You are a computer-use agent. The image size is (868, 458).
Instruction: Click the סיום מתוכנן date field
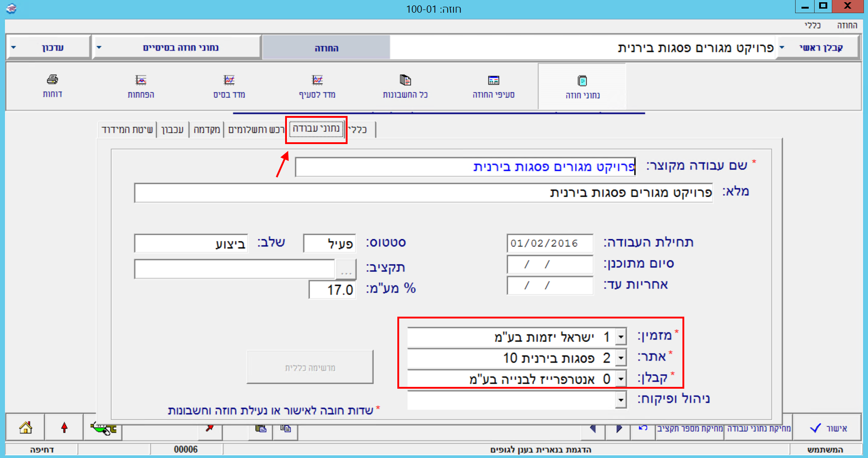[x=549, y=265]
